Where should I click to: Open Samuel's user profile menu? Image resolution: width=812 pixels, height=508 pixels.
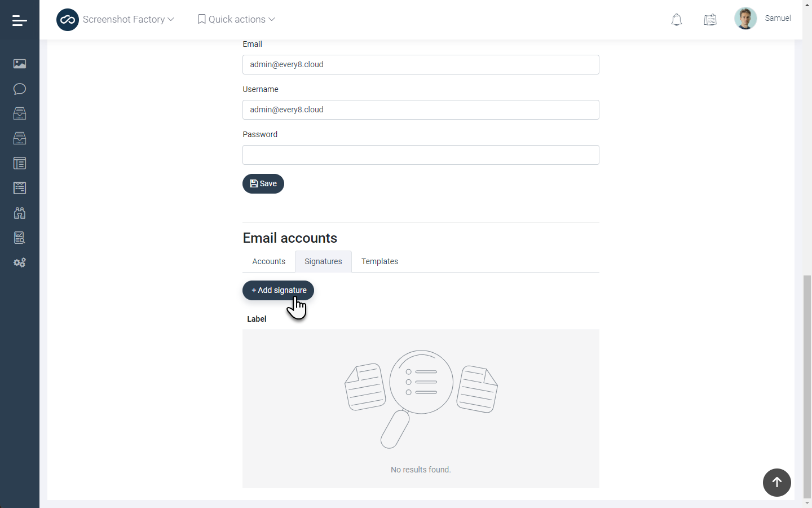[763, 19]
